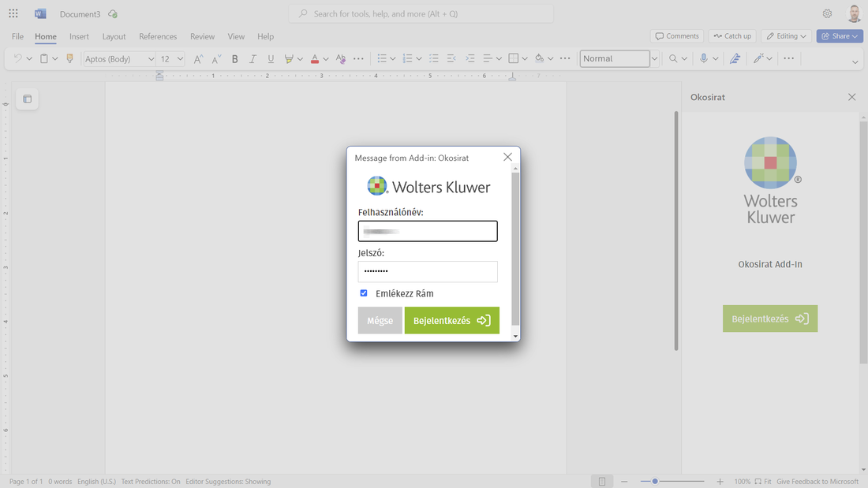The image size is (868, 488).
Task: Expand the font size dropdown
Action: point(180,59)
